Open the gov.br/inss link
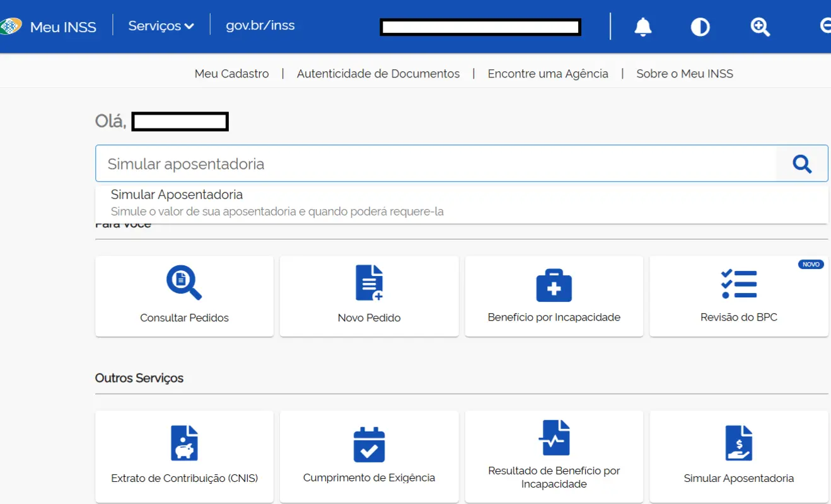Viewport: 831px width, 504px height. point(260,26)
